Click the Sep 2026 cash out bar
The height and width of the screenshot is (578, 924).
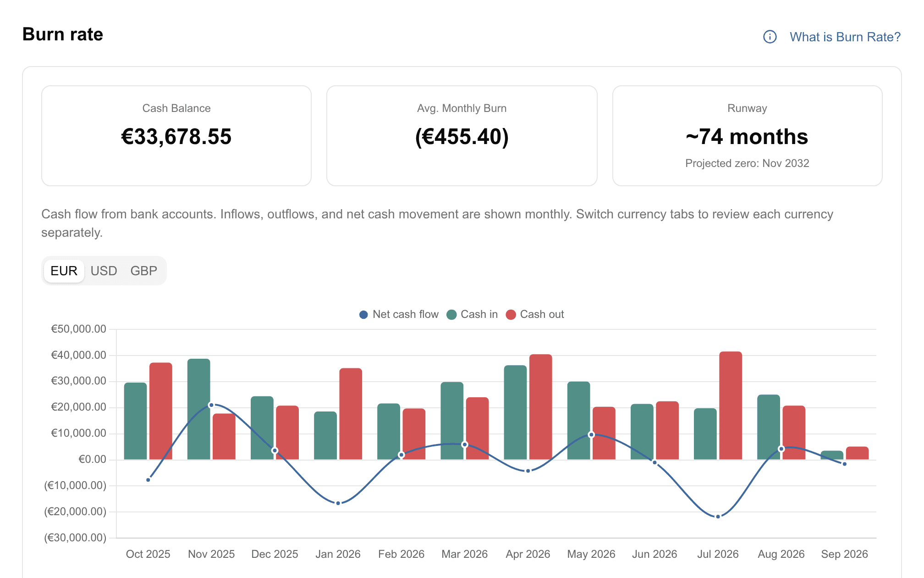tap(857, 453)
